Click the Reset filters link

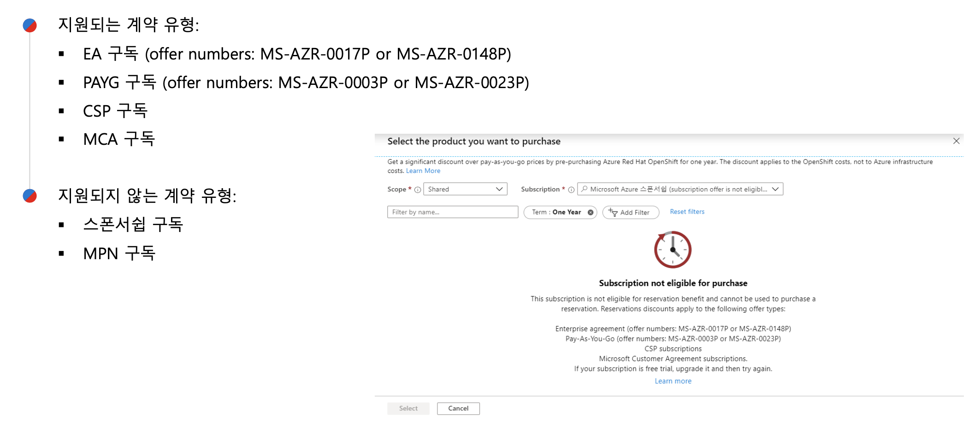687,212
